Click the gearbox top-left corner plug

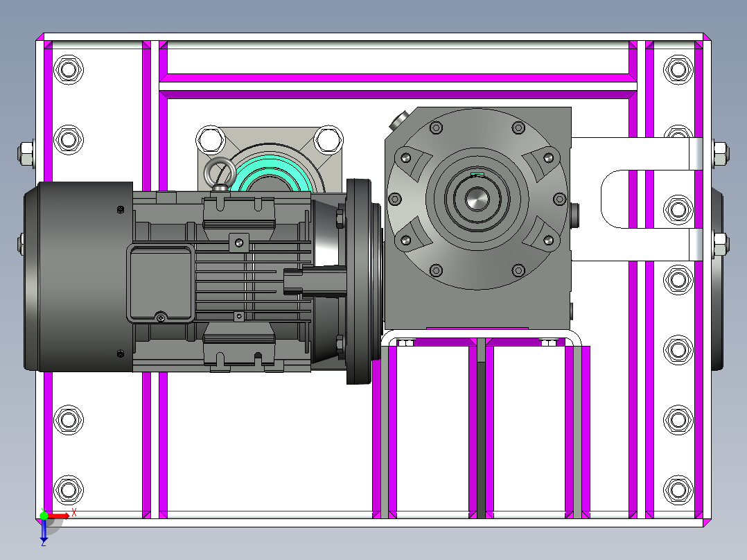pyautogui.click(x=401, y=121)
